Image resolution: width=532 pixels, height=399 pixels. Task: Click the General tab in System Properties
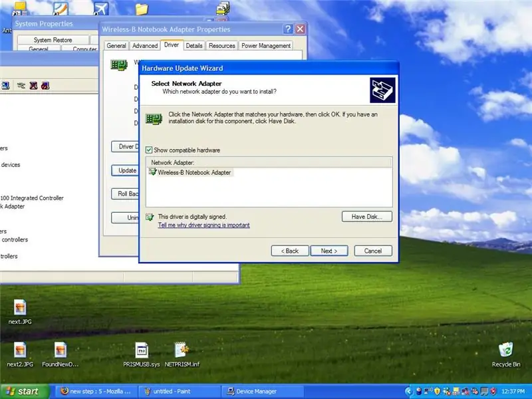point(39,48)
